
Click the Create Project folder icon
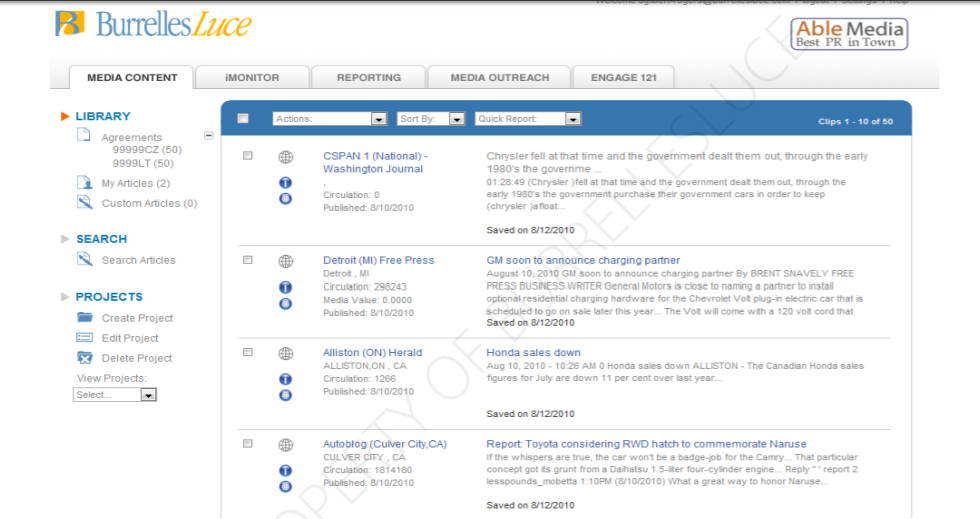84,317
